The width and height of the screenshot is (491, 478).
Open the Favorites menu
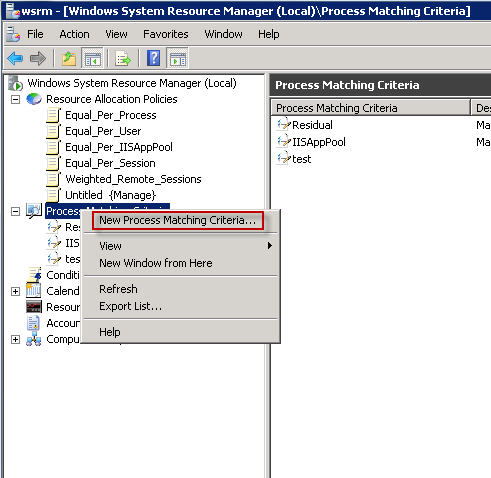point(166,34)
